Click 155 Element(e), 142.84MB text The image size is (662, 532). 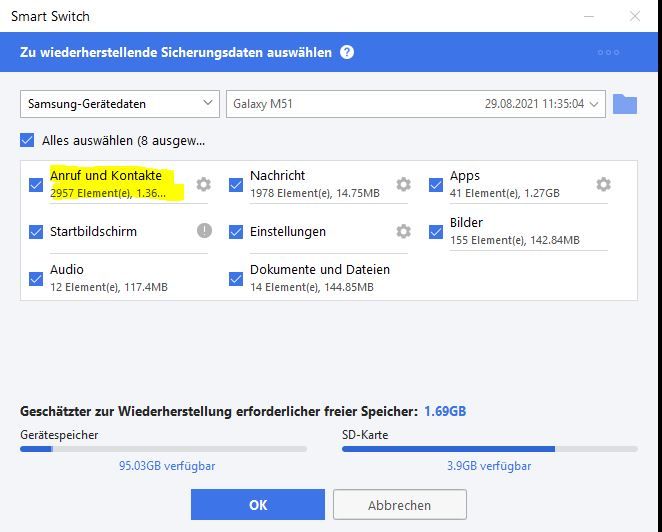(515, 240)
